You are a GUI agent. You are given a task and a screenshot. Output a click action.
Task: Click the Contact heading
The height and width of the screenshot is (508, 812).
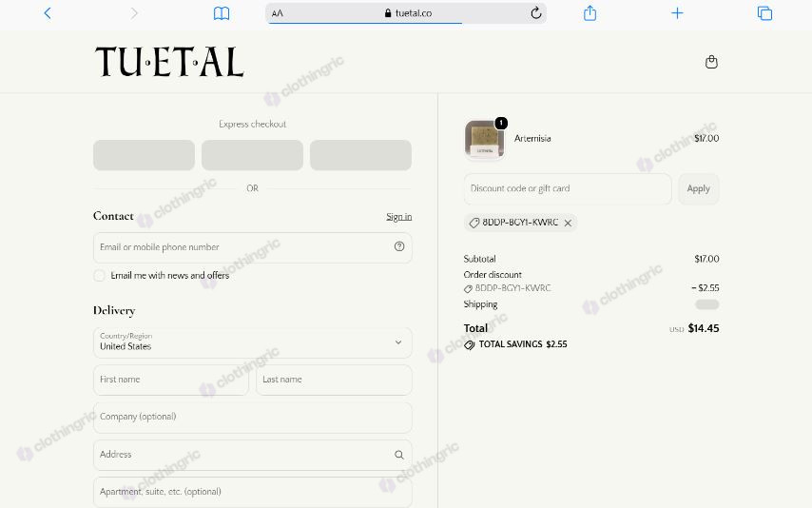point(113,216)
